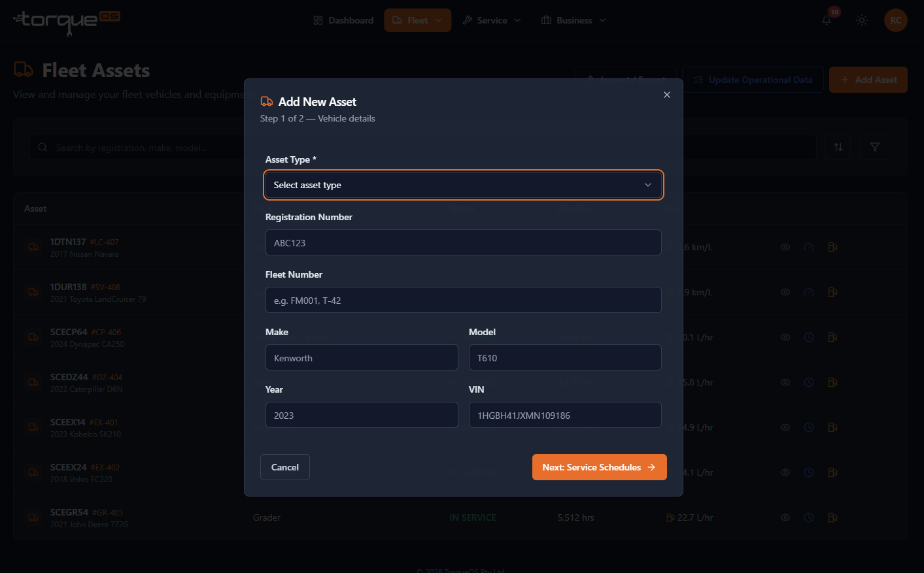Focus the Year input field
The width and height of the screenshot is (924, 573).
click(x=362, y=415)
